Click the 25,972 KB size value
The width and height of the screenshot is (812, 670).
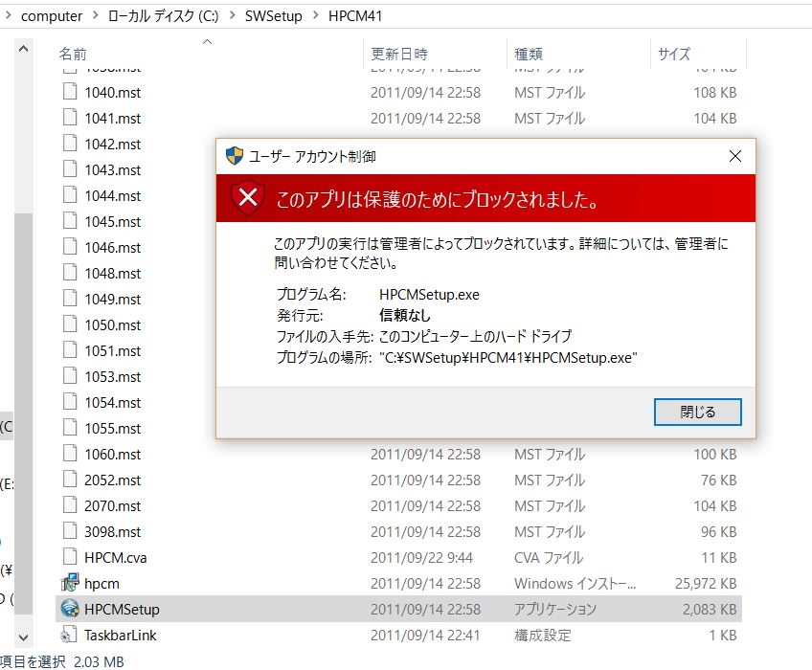click(706, 584)
